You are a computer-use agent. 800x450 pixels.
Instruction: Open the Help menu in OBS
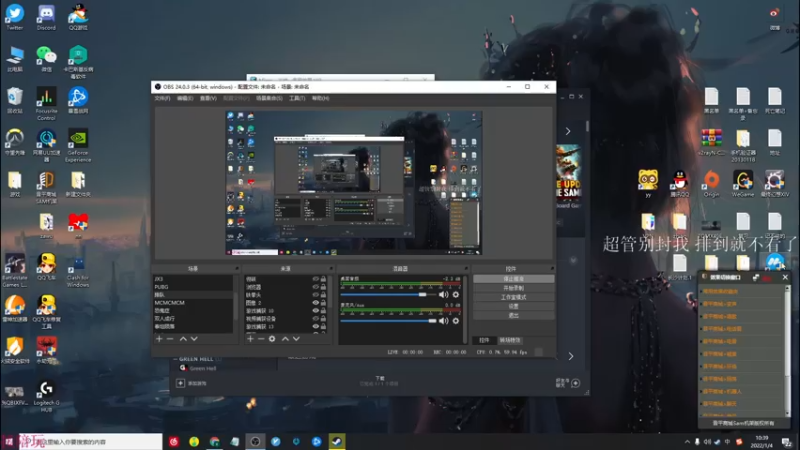(x=320, y=98)
